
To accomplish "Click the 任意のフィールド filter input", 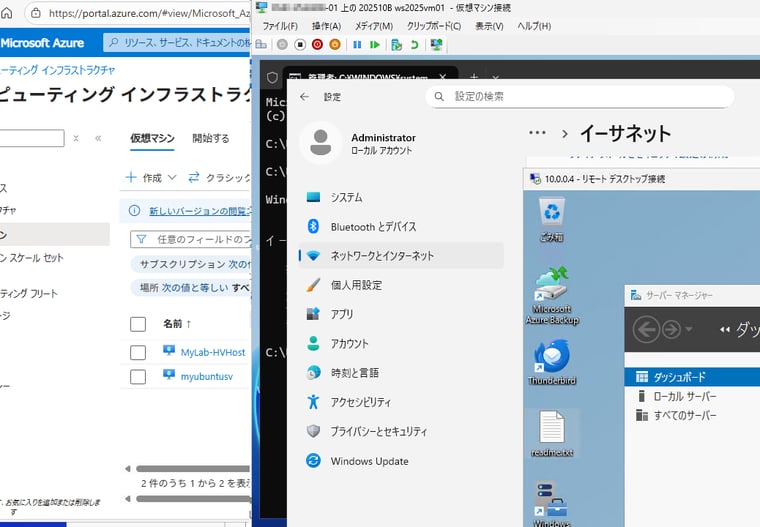I will pyautogui.click(x=190, y=239).
